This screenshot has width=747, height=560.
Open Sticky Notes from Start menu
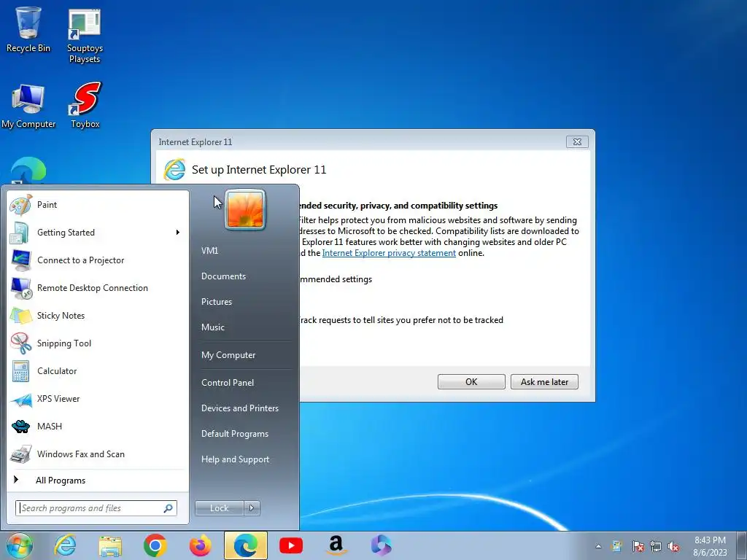point(98,315)
